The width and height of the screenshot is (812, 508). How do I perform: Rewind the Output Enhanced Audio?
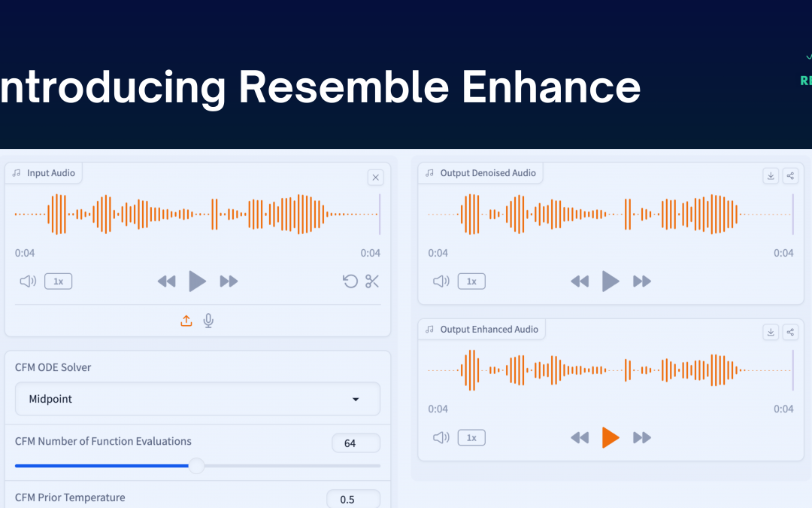pyautogui.click(x=580, y=438)
